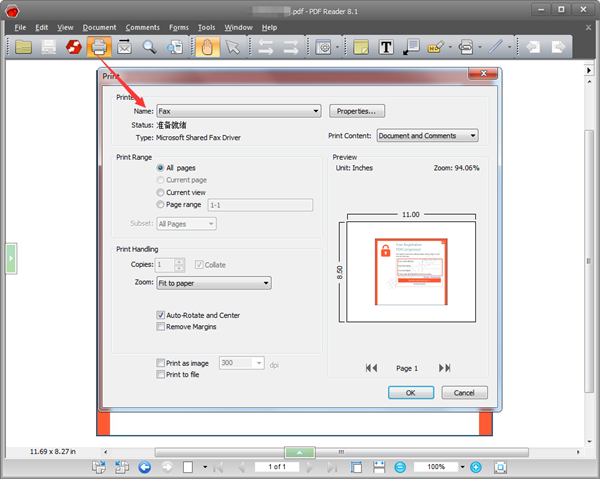The image size is (600, 479).
Task: Click the Properties... button
Action: pyautogui.click(x=357, y=111)
